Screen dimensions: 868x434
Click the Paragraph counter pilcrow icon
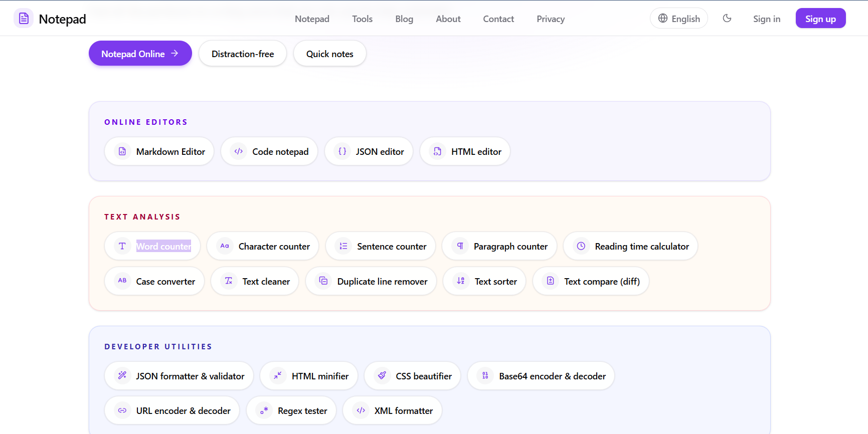(x=460, y=246)
